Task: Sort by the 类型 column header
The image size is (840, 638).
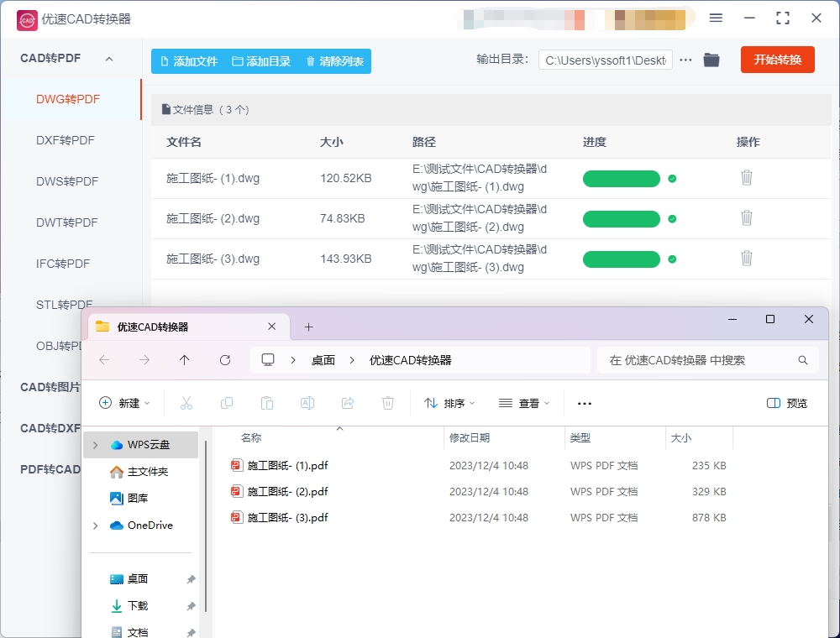Action: [x=580, y=438]
